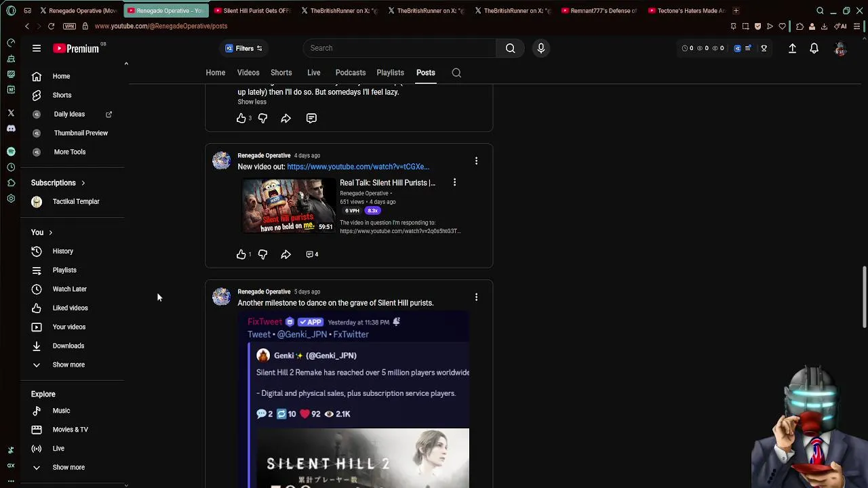Open the notifications bell
This screenshot has width=868, height=488.
[x=814, y=48]
